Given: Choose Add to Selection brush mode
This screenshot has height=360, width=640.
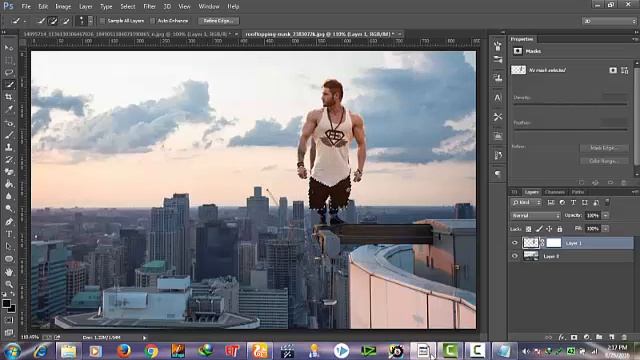Looking at the screenshot, I should click(53, 20).
